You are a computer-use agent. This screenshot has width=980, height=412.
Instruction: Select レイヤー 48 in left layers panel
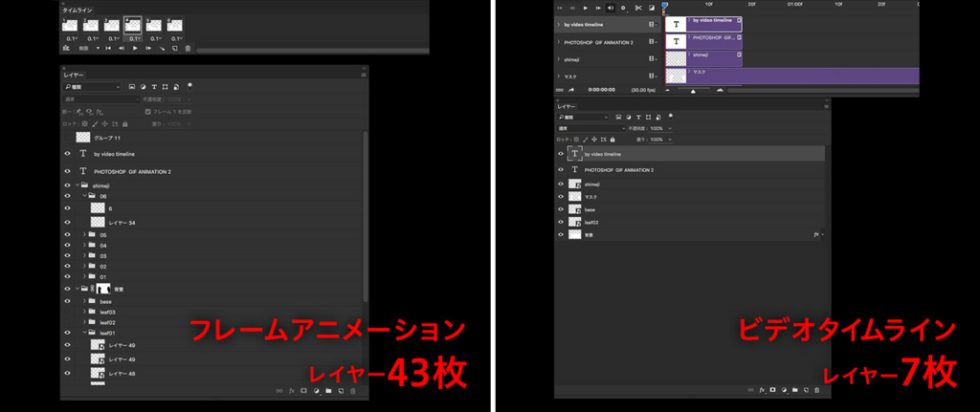[x=212, y=374]
